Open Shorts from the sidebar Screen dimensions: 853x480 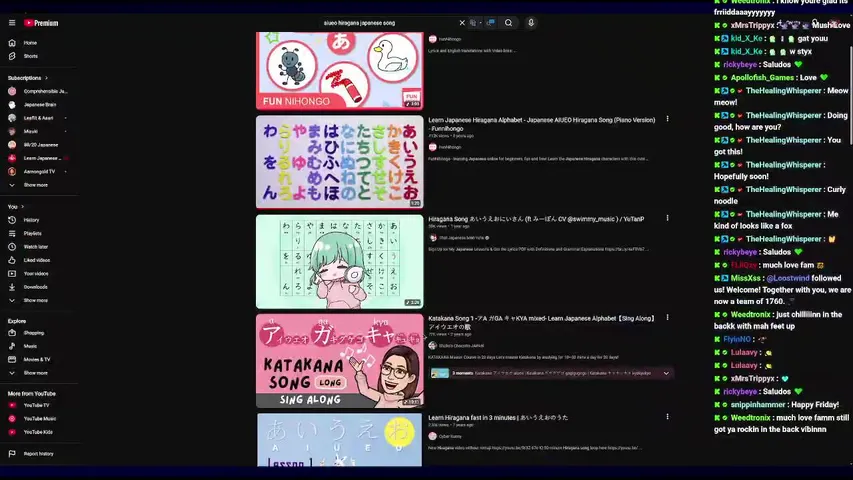pos(23,56)
